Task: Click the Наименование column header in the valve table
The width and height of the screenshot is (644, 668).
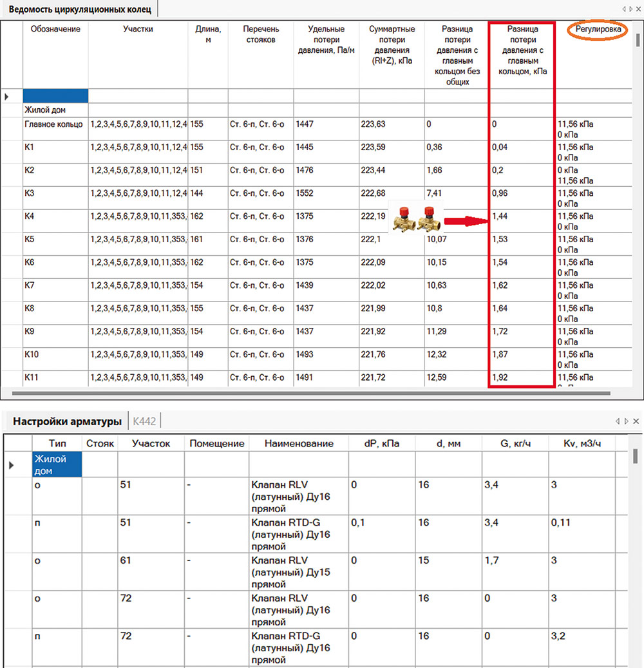Action: [298, 443]
